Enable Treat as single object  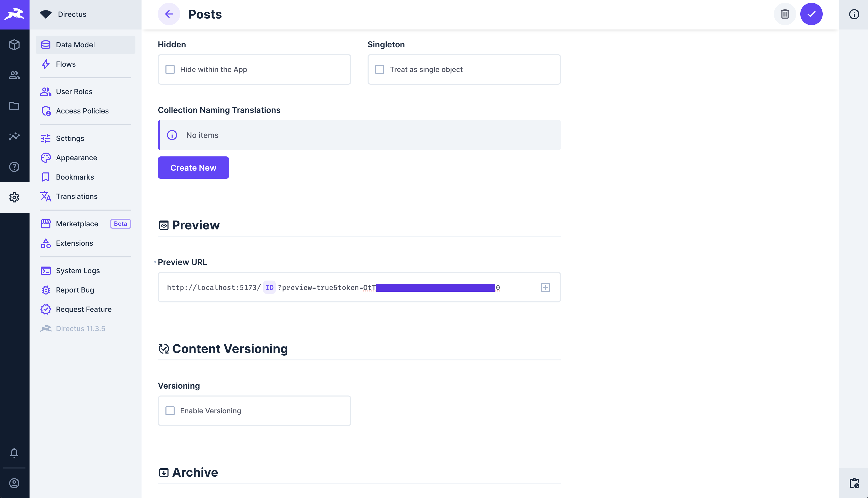tap(380, 69)
